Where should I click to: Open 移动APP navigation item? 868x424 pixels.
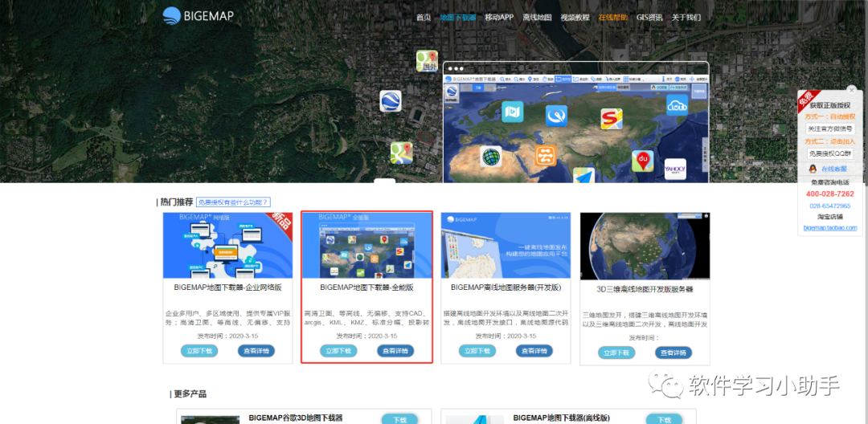click(499, 17)
